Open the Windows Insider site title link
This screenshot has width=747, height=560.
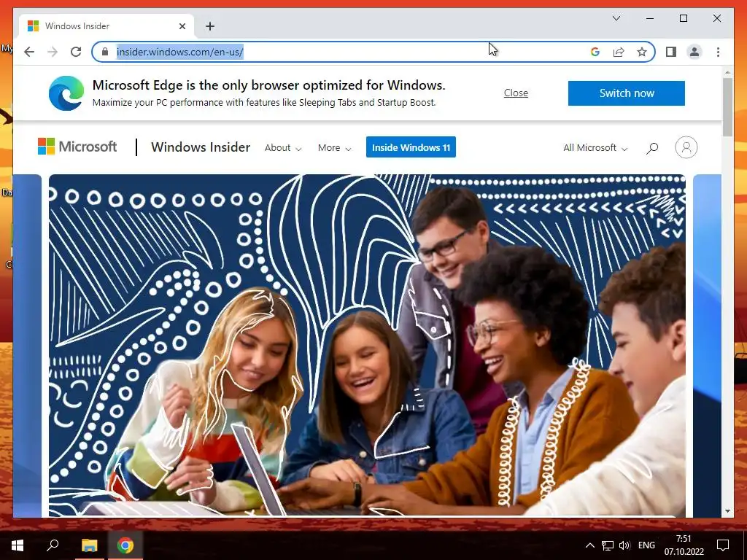[201, 147]
